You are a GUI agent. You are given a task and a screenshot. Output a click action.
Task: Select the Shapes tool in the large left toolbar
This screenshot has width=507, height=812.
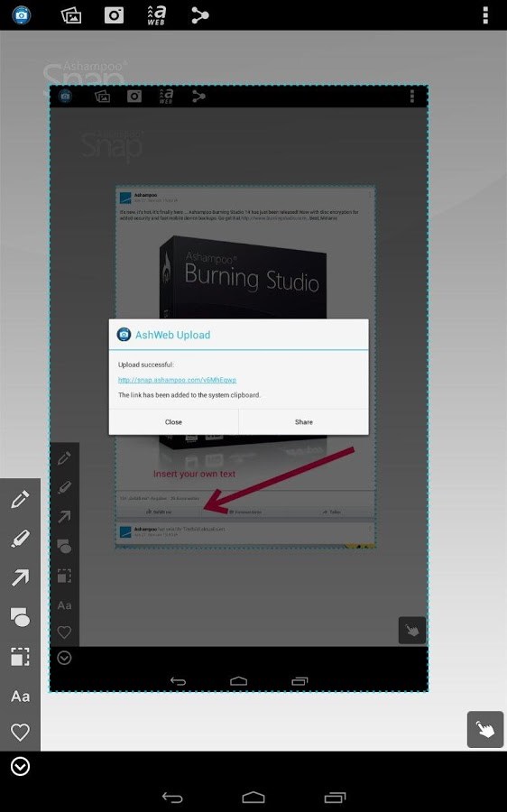pyautogui.click(x=20, y=617)
